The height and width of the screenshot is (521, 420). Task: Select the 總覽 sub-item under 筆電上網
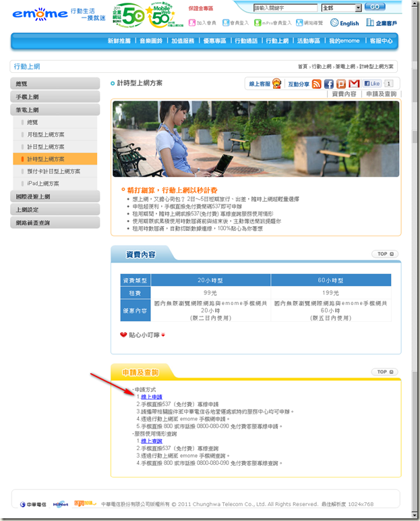coord(55,122)
